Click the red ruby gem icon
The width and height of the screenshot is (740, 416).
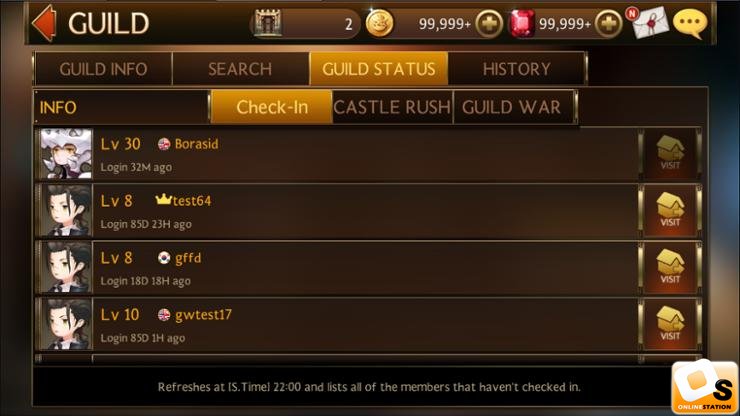tap(523, 23)
